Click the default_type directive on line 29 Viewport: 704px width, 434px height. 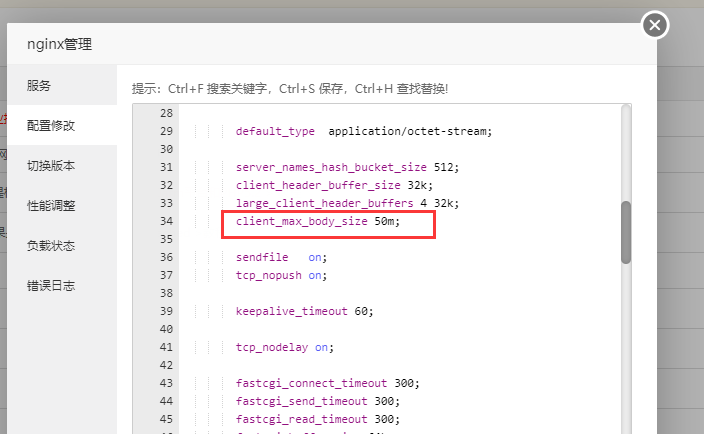coord(275,132)
